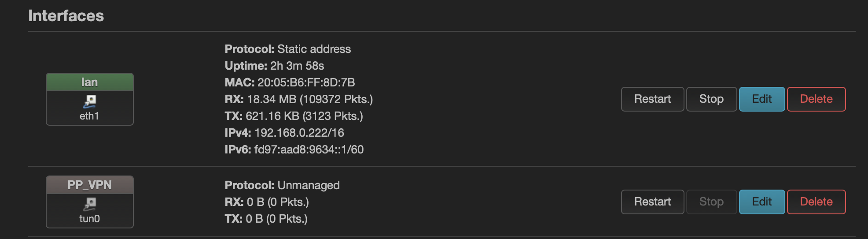Click the Unmanaged protocol text for PP_VPN

coord(309,185)
